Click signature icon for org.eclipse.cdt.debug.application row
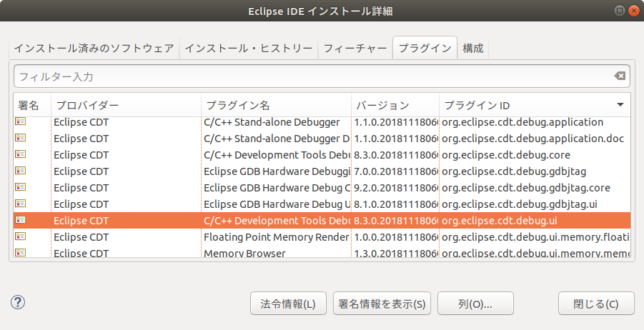Viewport: 644px width, 330px height. [x=20, y=121]
